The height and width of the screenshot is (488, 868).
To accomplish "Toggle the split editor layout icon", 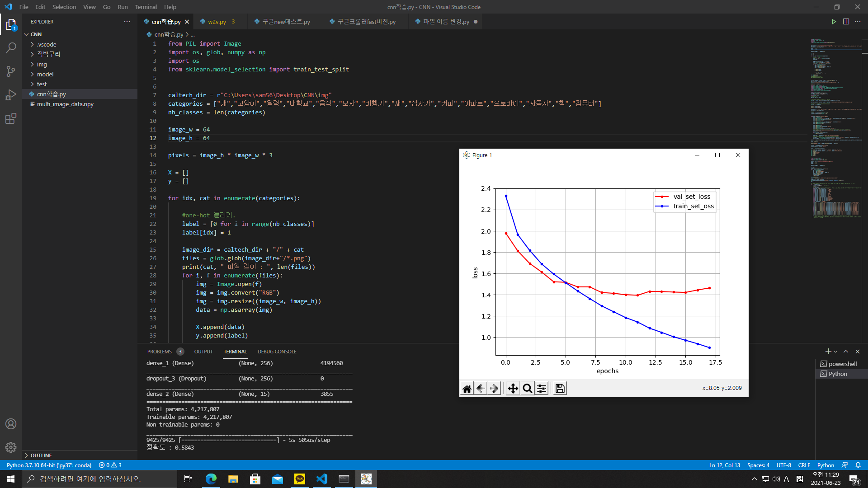I will tap(846, 21).
